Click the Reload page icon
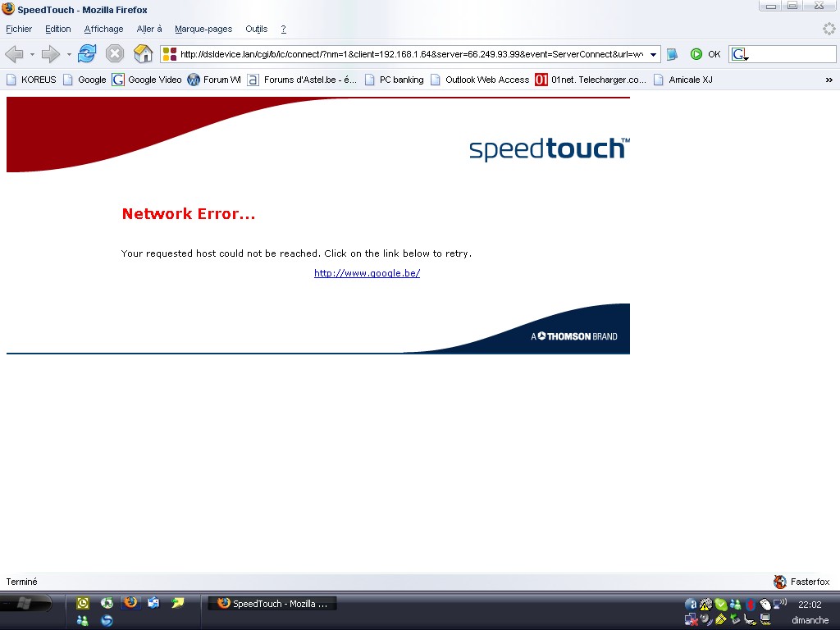This screenshot has height=630, width=840. (87, 54)
